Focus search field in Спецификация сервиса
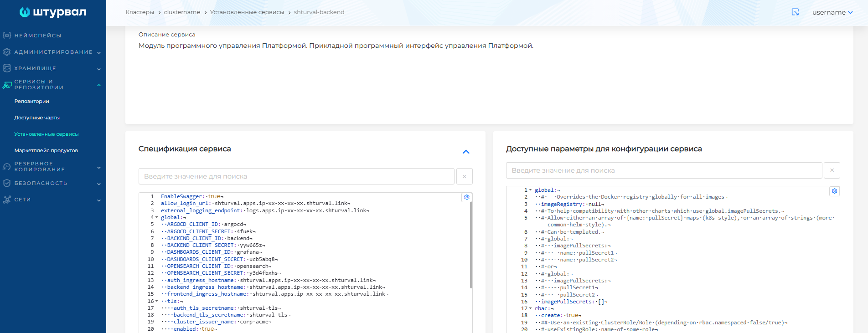This screenshot has height=333, width=868. pyautogui.click(x=296, y=176)
